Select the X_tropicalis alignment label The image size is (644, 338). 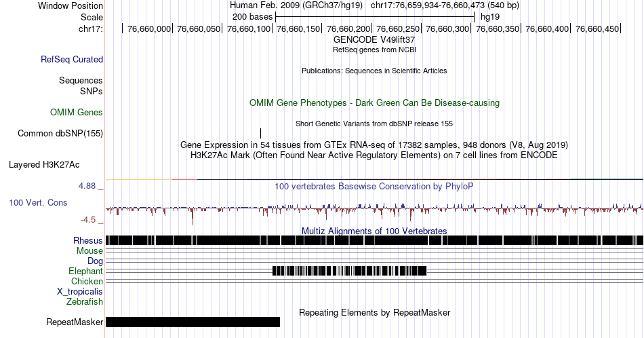[x=80, y=292]
